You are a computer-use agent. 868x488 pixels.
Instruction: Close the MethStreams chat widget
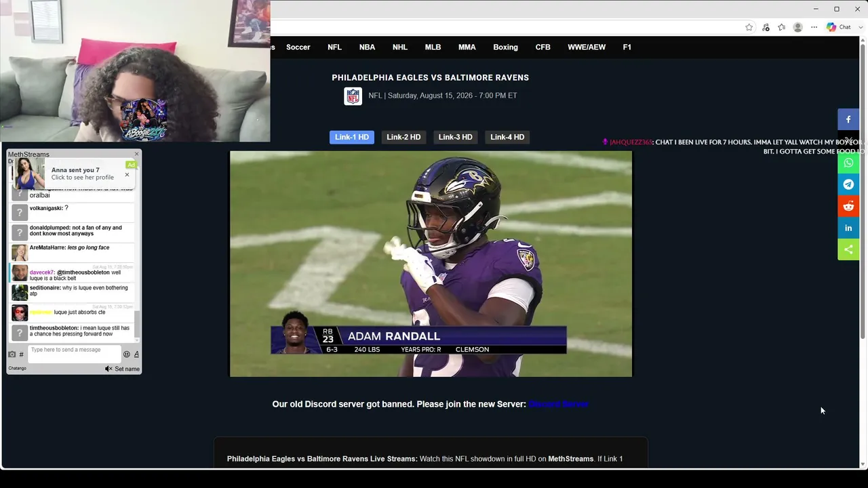tap(136, 155)
